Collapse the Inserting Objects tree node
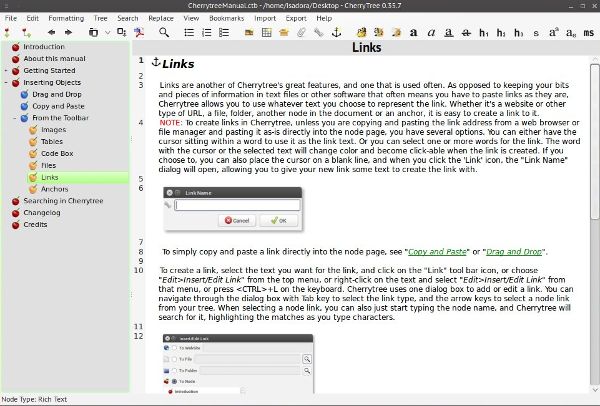The width and height of the screenshot is (600, 406). (6, 83)
